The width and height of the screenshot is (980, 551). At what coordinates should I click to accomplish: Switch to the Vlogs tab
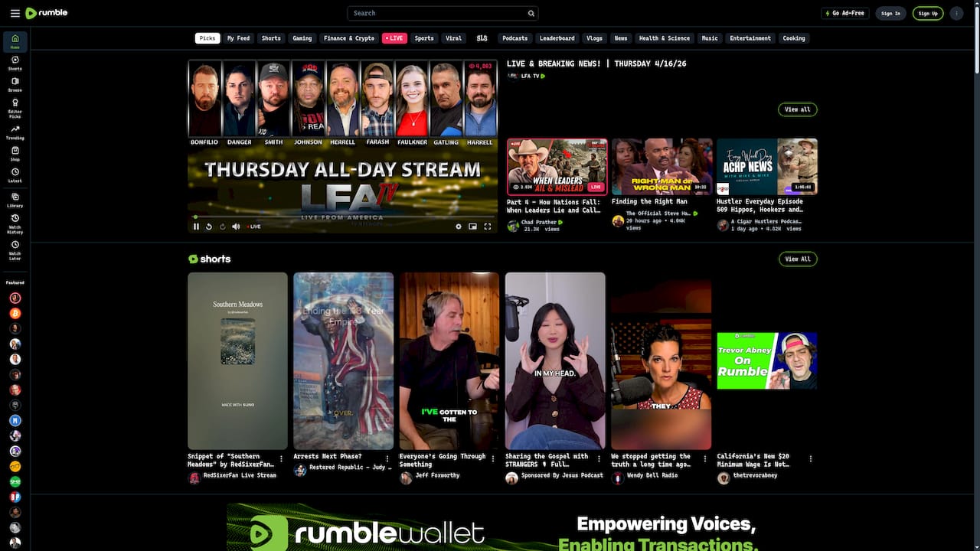pyautogui.click(x=594, y=38)
